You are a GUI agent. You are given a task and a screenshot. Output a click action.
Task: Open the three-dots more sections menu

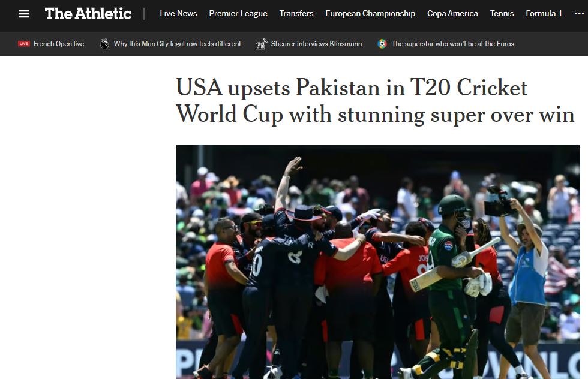pyautogui.click(x=579, y=14)
